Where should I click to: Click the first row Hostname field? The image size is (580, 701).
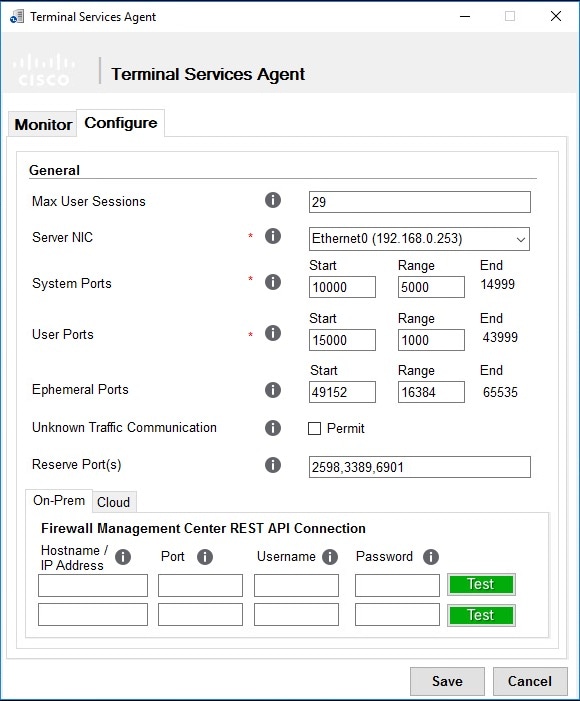(x=93, y=586)
